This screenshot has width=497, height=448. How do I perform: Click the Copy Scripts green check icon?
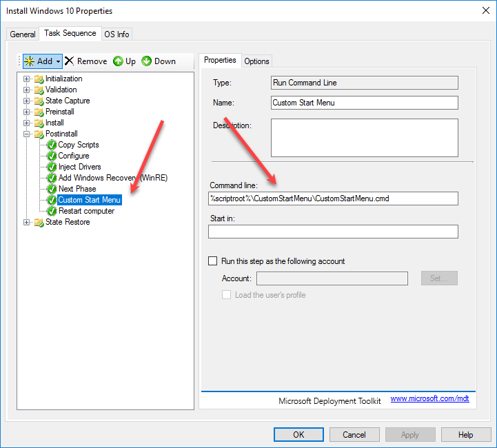(51, 145)
